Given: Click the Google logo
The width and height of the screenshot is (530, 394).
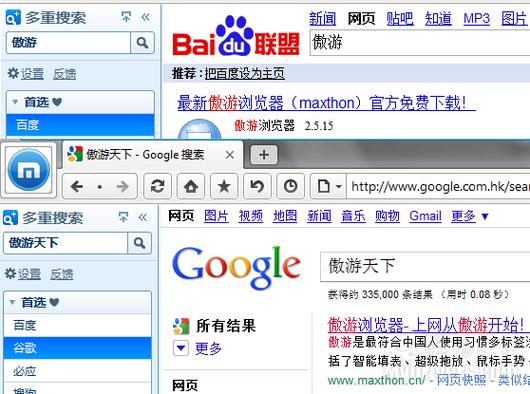Looking at the screenshot, I should pos(236,268).
